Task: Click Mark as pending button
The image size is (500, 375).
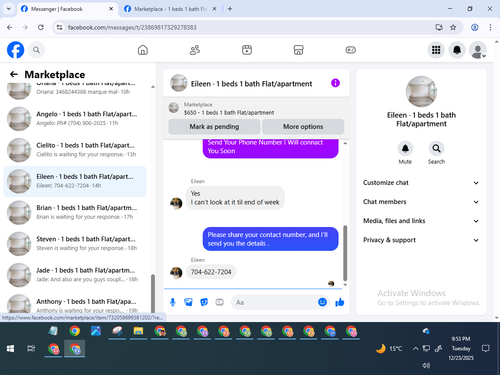Action: pos(214,127)
